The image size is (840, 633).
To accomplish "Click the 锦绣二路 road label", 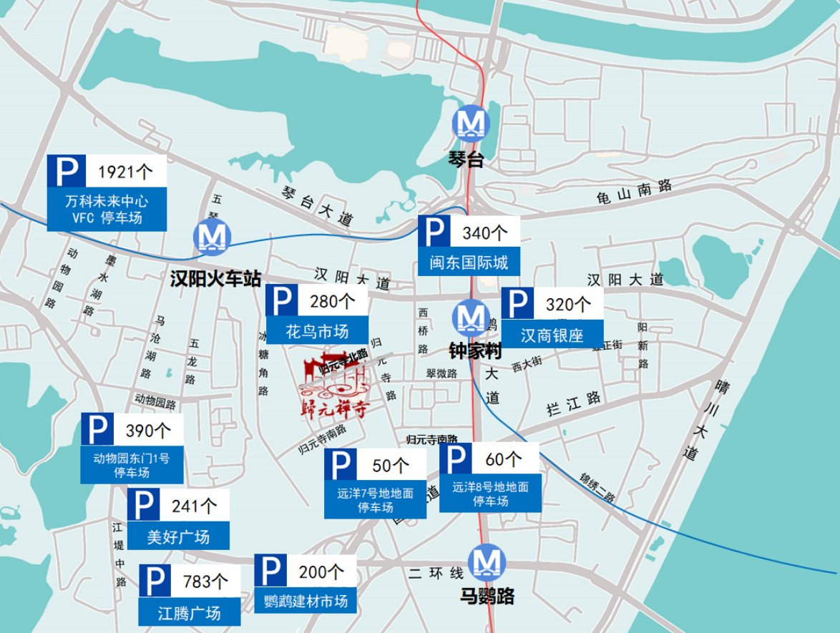I will pyautogui.click(x=597, y=487).
